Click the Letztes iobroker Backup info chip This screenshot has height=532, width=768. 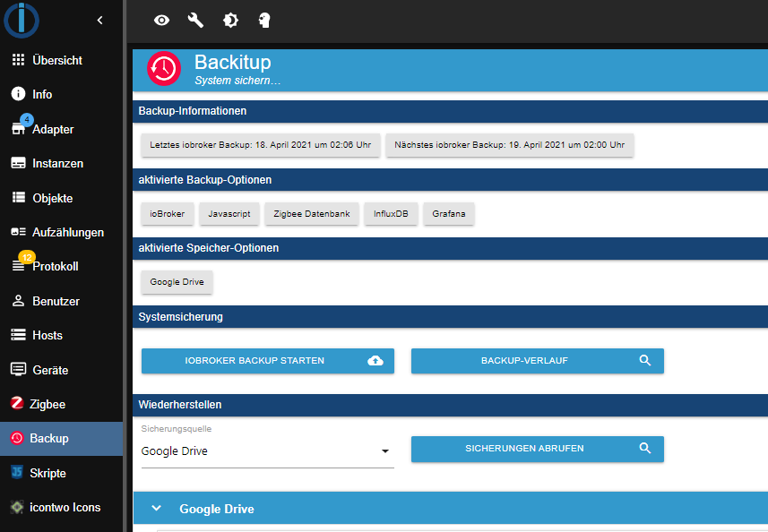tap(261, 145)
